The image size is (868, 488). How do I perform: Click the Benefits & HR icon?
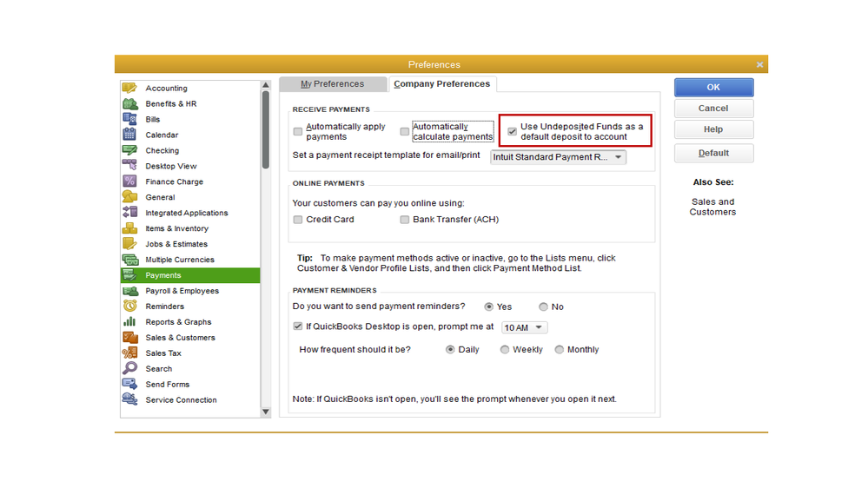[x=129, y=103]
